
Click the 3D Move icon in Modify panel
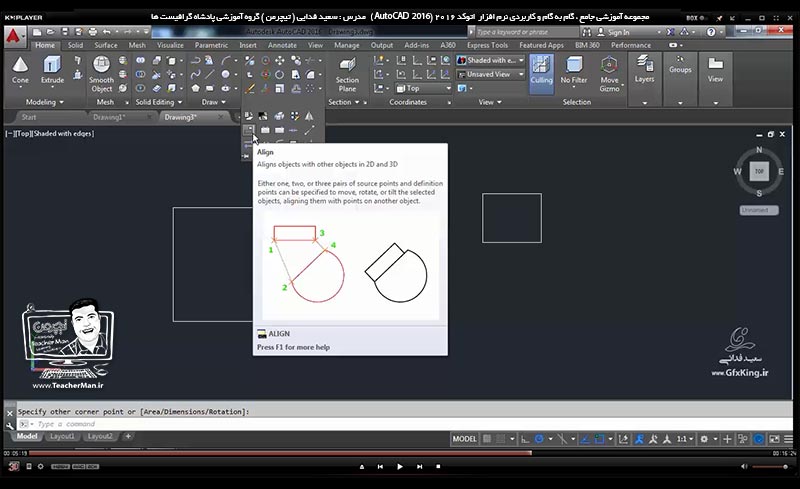pyautogui.click(x=265, y=75)
